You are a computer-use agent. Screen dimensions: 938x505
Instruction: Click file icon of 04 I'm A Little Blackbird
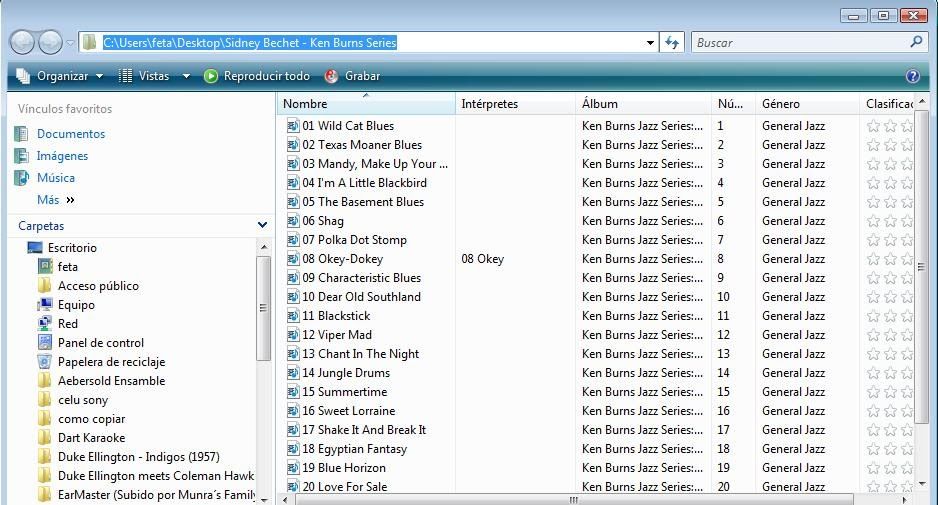(x=293, y=183)
